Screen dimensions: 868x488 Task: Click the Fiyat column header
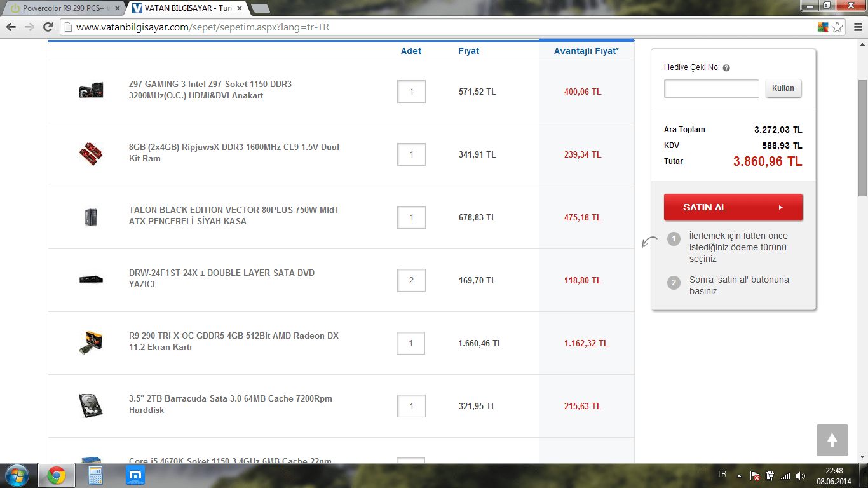point(469,51)
